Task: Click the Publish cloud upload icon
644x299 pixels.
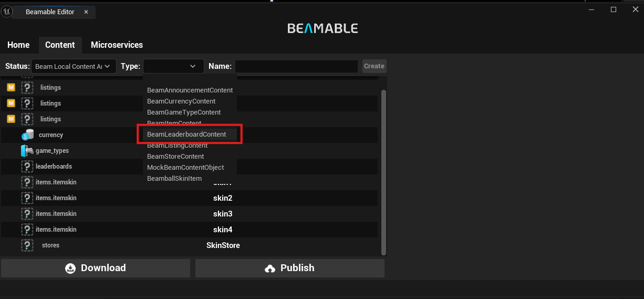Action: click(x=270, y=268)
